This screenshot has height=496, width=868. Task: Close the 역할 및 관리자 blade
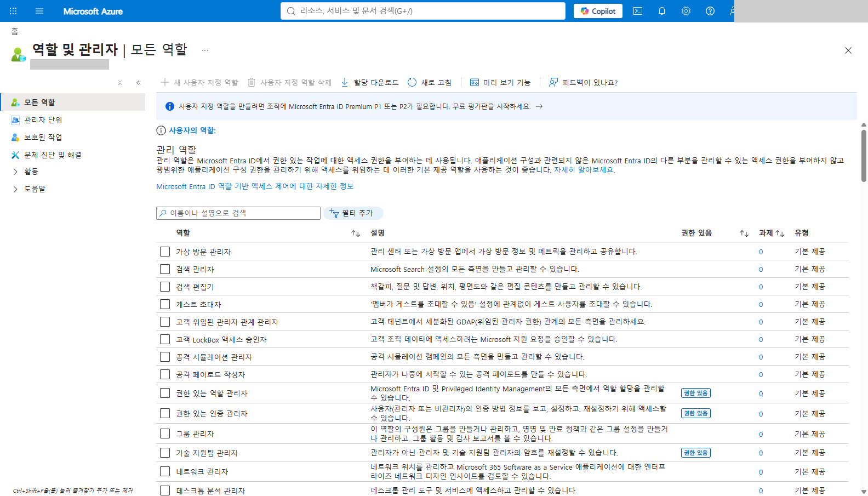point(848,50)
